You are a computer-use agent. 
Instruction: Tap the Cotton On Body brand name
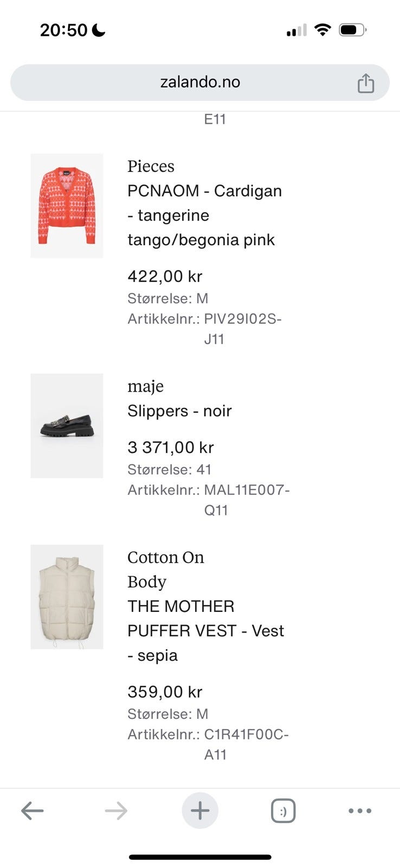point(165,569)
